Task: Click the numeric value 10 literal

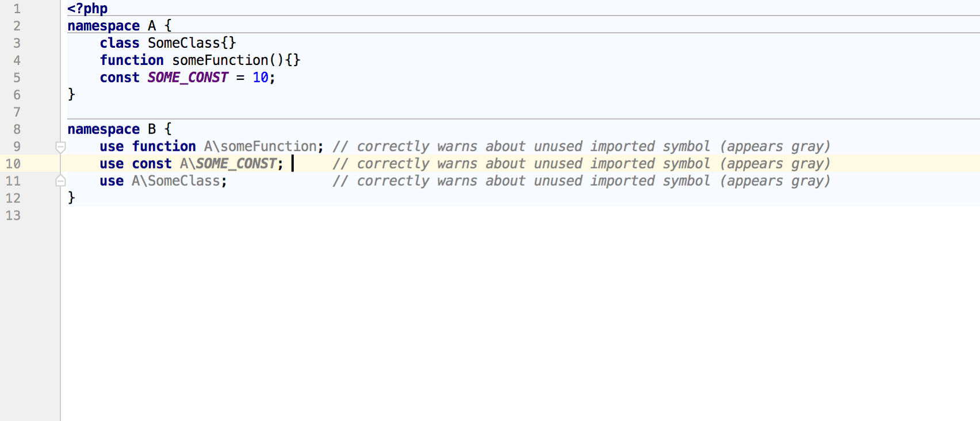Action: [x=260, y=78]
